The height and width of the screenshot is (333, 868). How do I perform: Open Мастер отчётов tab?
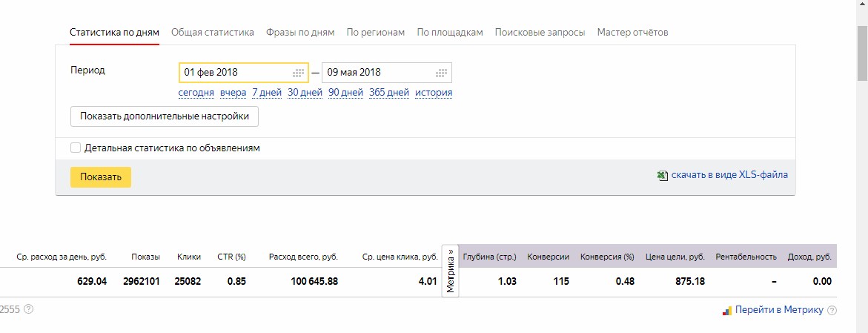633,32
